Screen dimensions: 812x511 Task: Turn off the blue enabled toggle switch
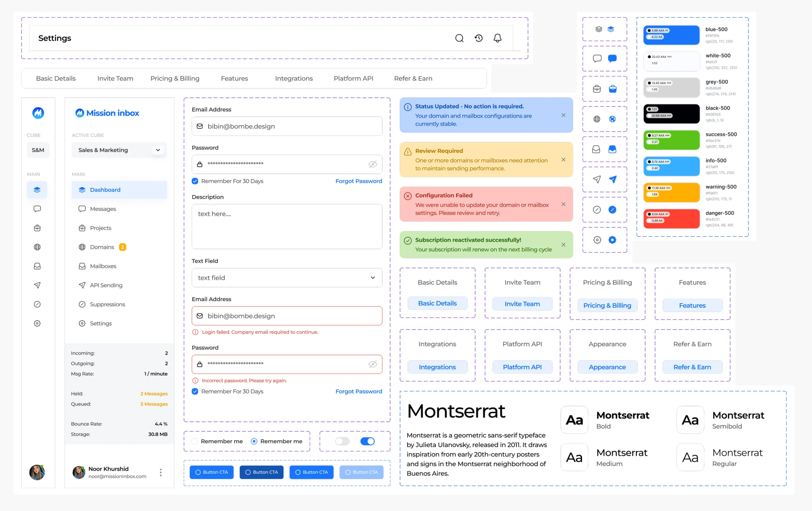(367, 441)
